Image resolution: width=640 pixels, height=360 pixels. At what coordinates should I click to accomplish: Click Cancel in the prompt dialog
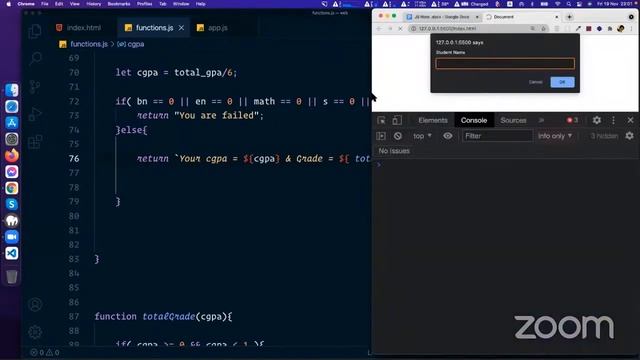pos(536,82)
